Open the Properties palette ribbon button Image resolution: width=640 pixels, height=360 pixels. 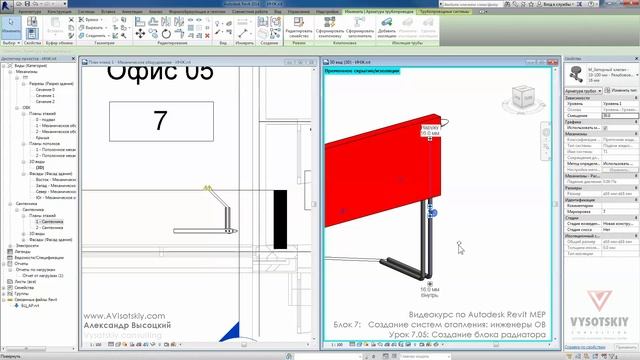[32, 33]
